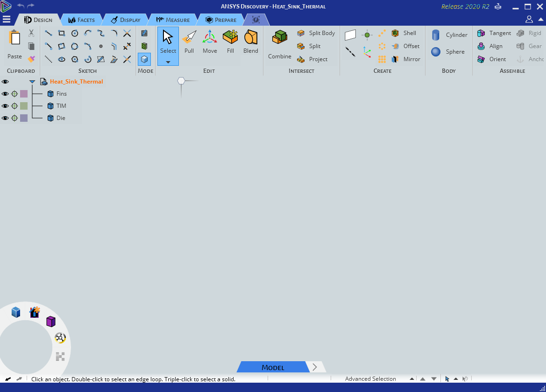The width and height of the screenshot is (546, 392).
Task: Use the Project tool
Action: tap(312, 59)
